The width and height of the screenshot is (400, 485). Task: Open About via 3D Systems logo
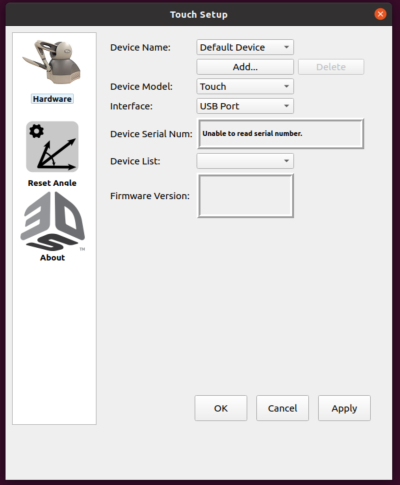[x=53, y=221]
